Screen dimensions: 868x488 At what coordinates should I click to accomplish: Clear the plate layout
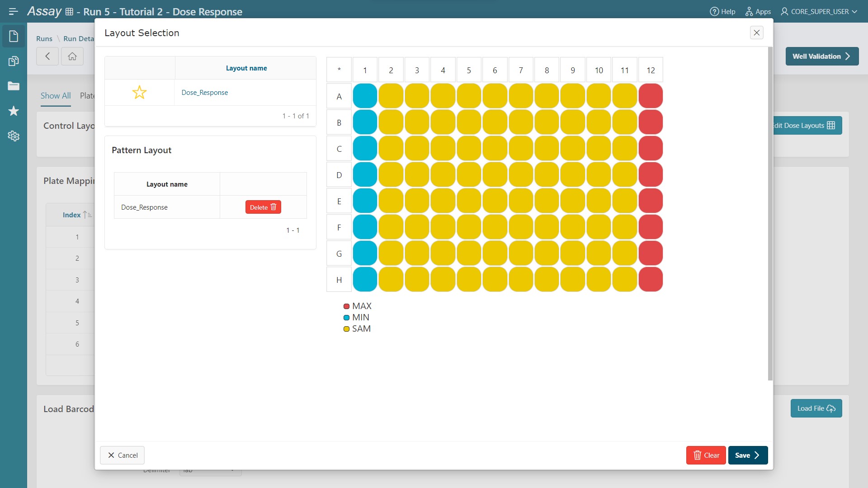[x=706, y=455]
